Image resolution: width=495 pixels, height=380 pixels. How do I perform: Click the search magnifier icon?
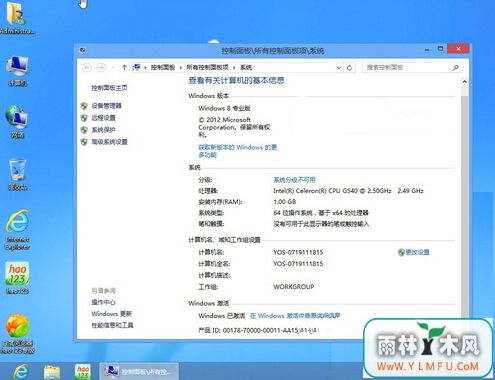pos(456,68)
